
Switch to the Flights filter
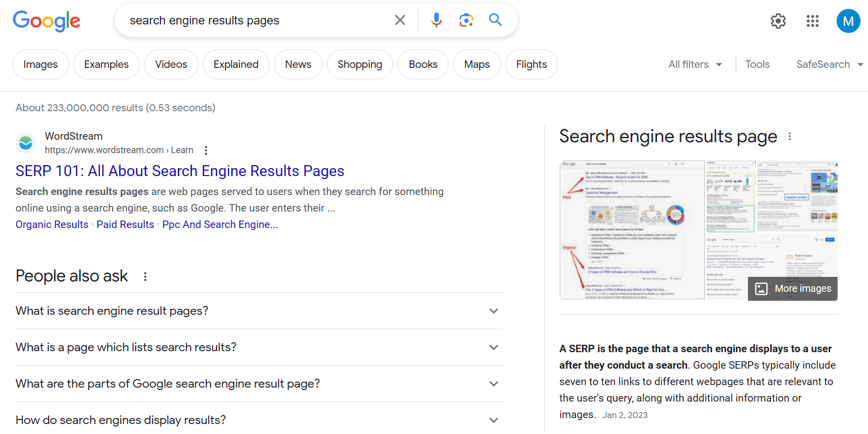pyautogui.click(x=532, y=64)
